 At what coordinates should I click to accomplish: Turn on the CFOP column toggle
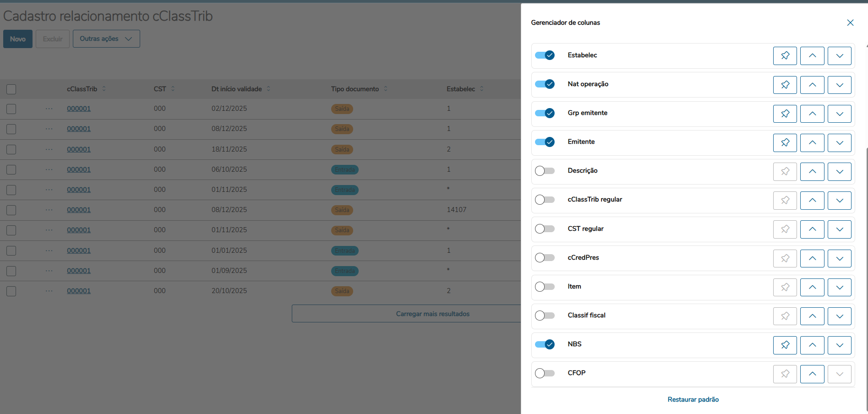coord(545,373)
